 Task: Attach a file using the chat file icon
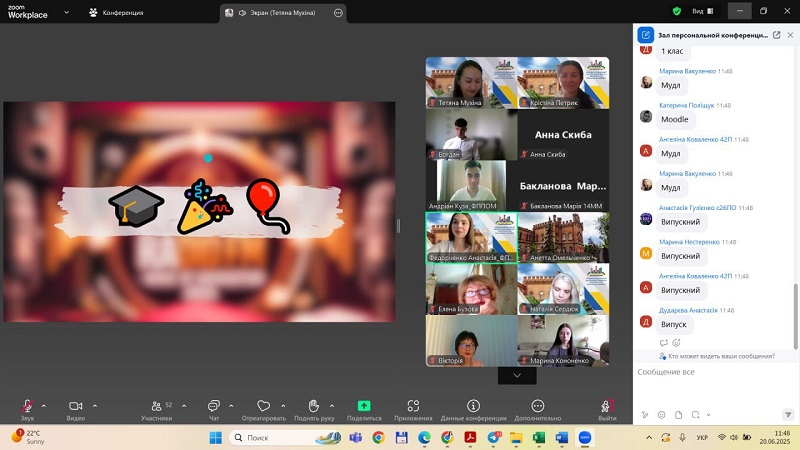tap(679, 415)
